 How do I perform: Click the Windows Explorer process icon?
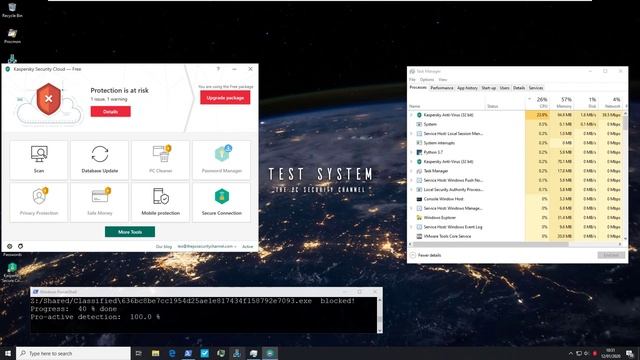pos(419,218)
